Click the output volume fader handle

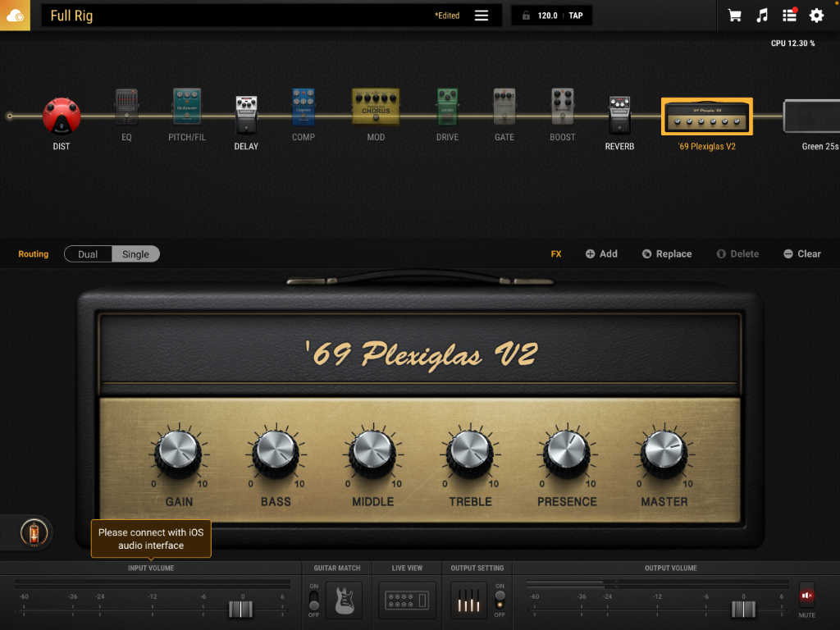click(743, 609)
